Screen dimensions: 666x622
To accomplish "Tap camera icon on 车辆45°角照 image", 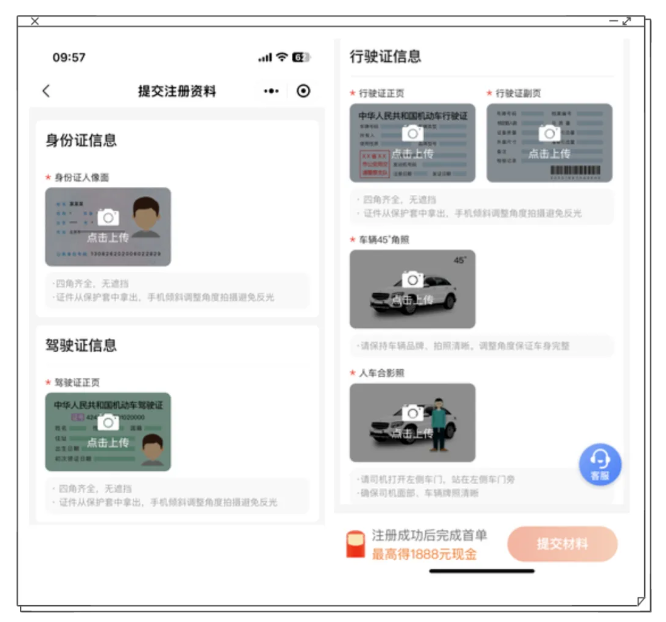I will (412, 279).
